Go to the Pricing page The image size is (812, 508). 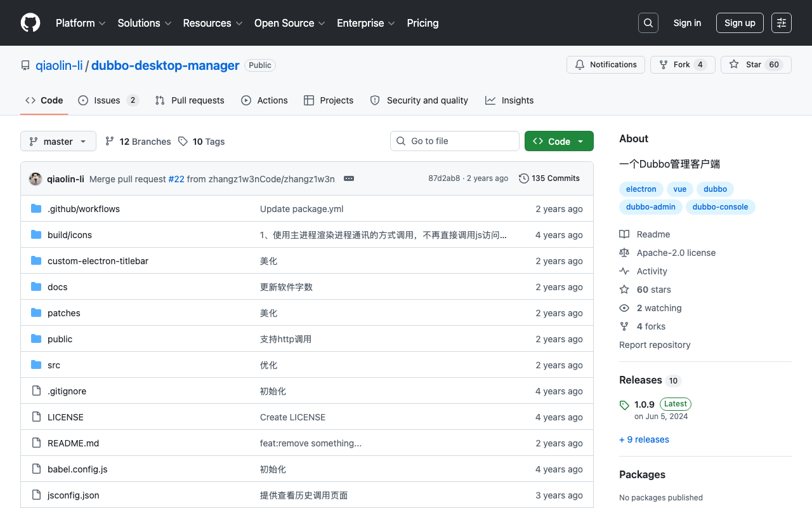tap(422, 23)
